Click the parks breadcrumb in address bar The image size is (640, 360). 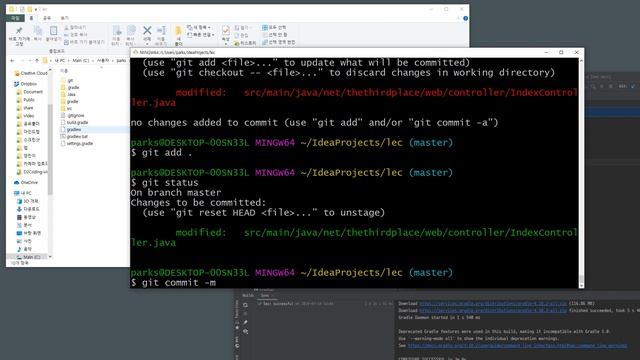click(121, 60)
